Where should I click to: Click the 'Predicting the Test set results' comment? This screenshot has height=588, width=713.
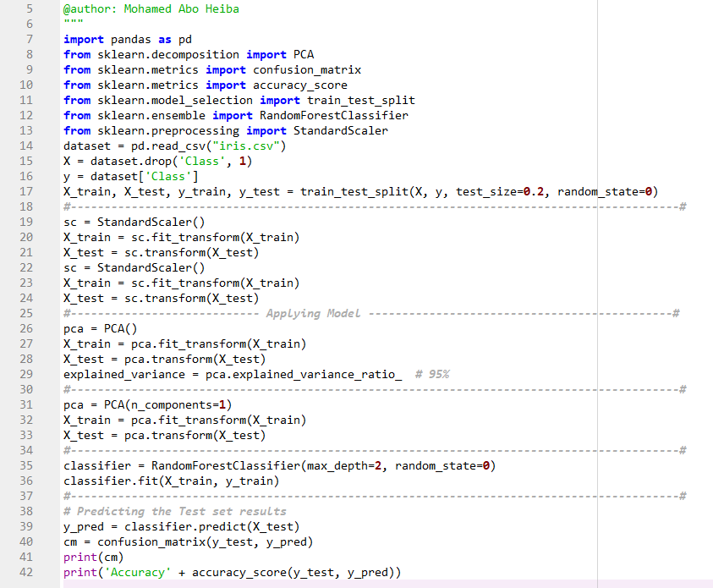(182, 512)
